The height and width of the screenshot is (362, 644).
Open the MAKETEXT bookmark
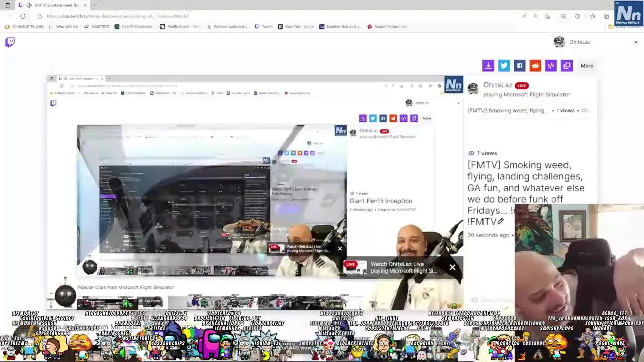[x=96, y=27]
